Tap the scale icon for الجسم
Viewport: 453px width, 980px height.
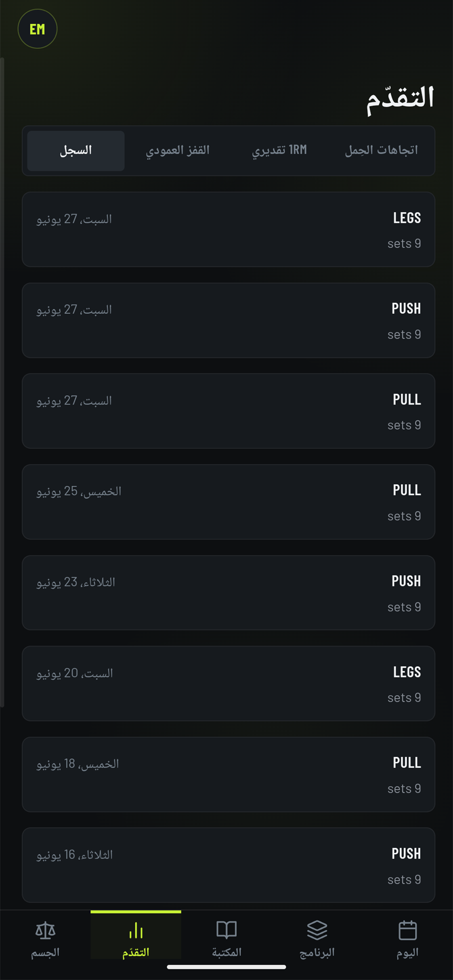pos(45,931)
